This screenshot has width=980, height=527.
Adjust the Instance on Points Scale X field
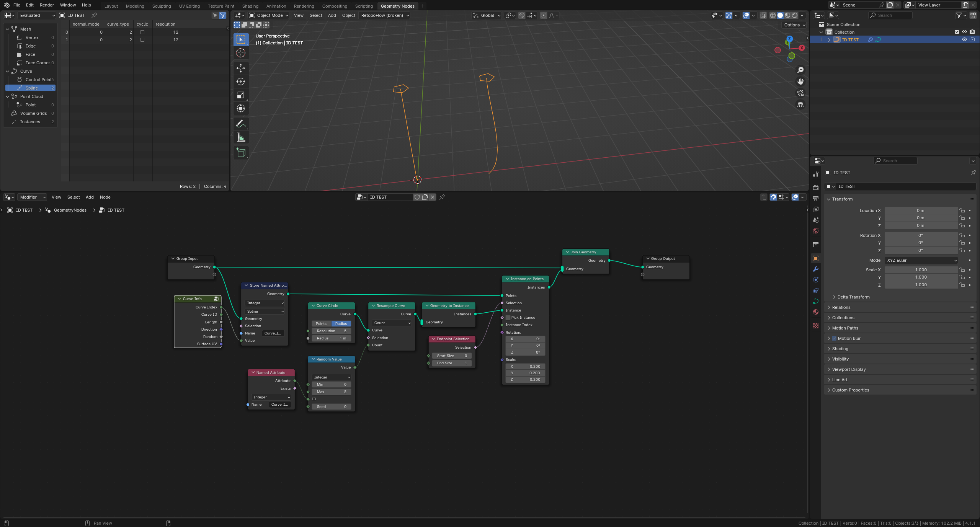(525, 367)
